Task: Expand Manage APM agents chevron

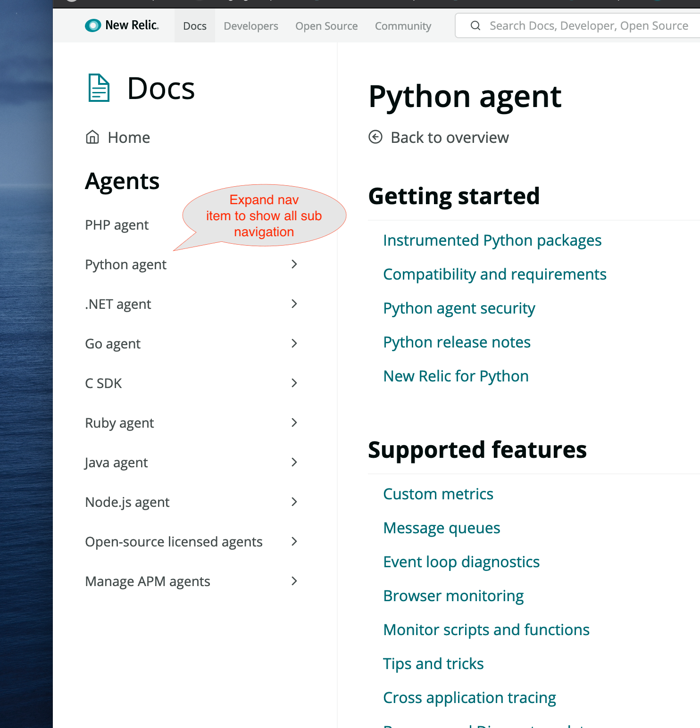Action: click(294, 581)
